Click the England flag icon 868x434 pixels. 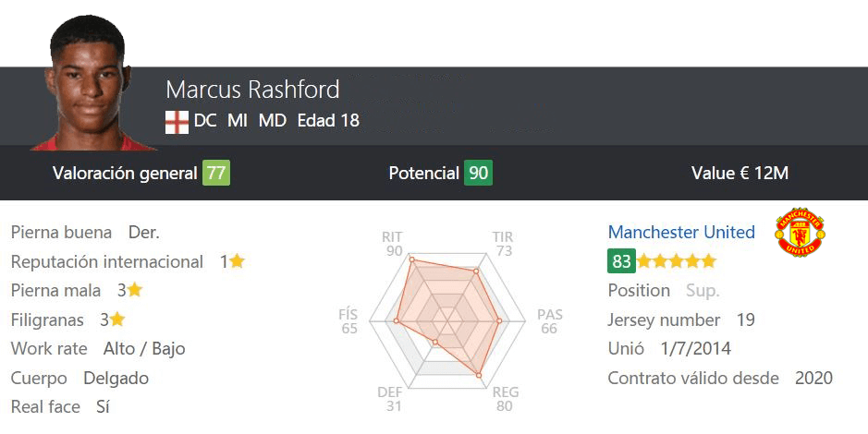coord(177,122)
